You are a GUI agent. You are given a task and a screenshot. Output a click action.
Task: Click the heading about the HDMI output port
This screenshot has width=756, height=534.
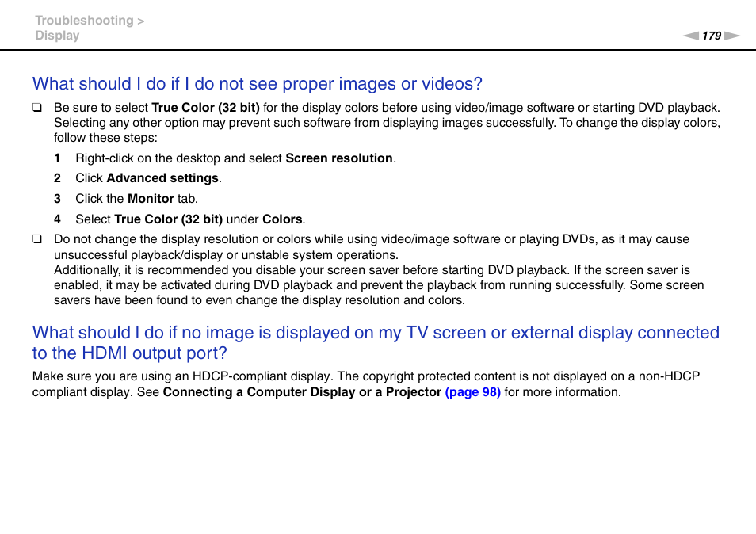coord(376,343)
